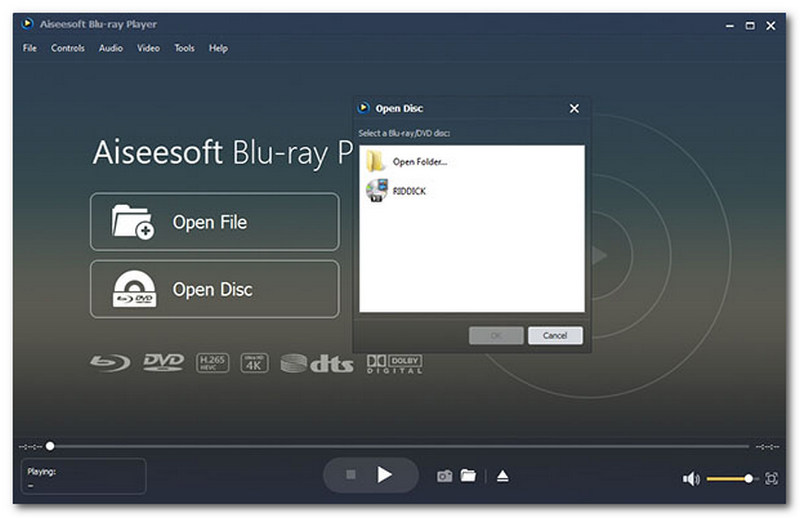Click the Open Disc button
This screenshot has width=800, height=518.
click(x=215, y=289)
